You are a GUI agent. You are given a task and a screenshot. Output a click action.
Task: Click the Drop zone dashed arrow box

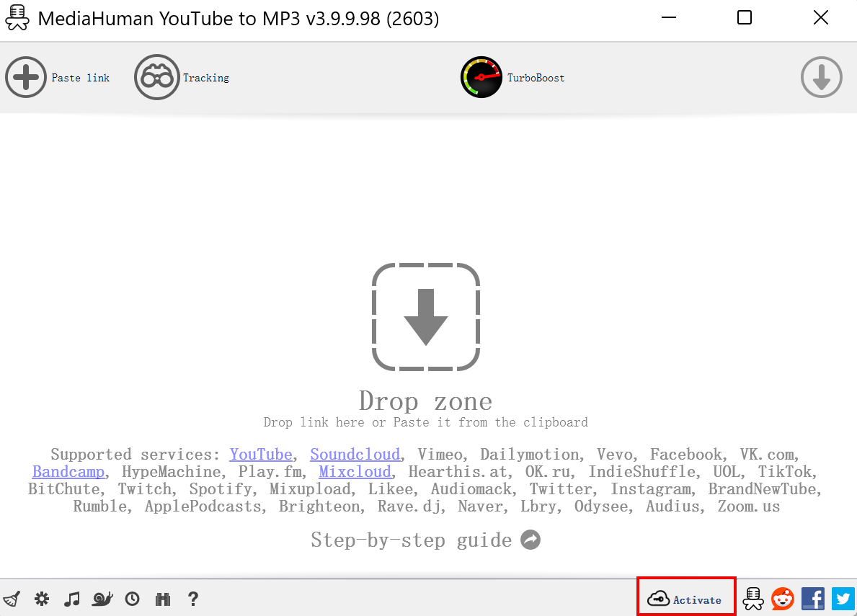426,317
